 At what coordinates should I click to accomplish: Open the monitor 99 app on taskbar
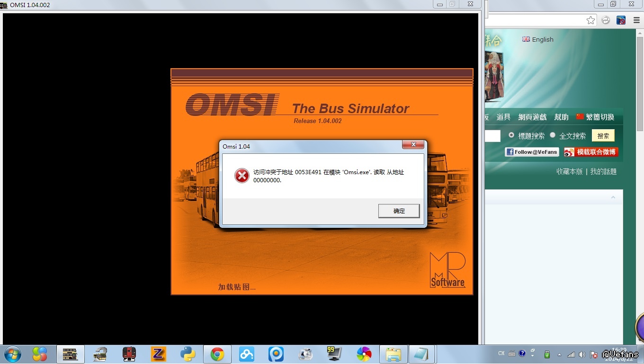pyautogui.click(x=334, y=354)
